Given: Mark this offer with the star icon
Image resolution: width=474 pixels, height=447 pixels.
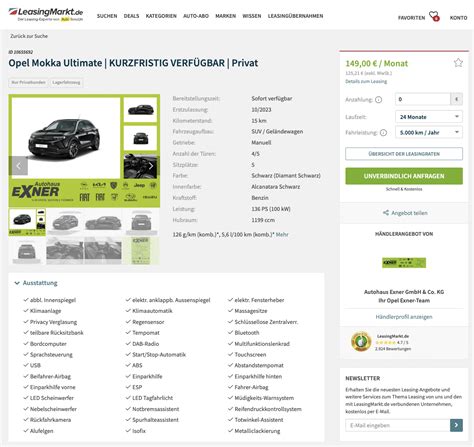Looking at the screenshot, I should (x=458, y=63).
